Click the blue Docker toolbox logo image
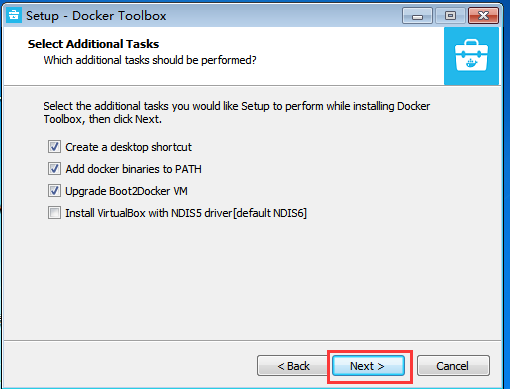 [x=471, y=56]
